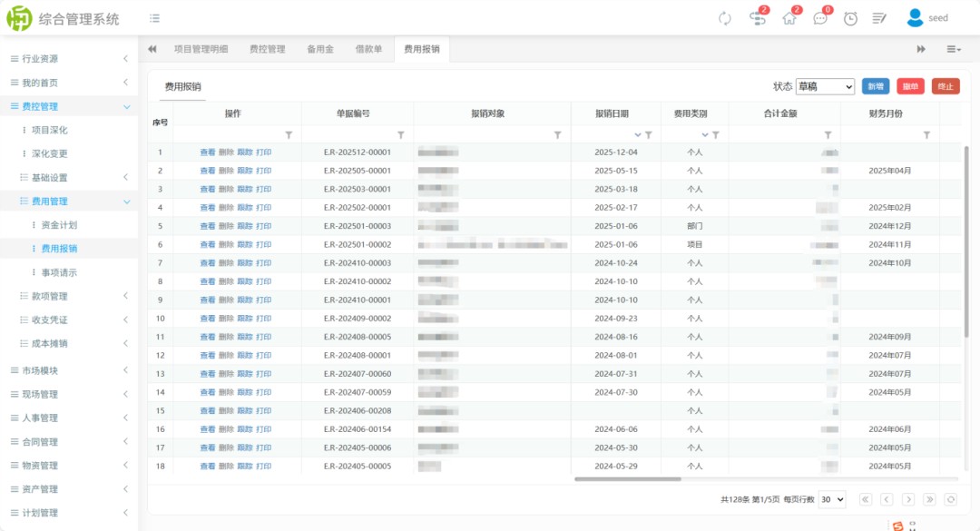The image size is (980, 531).
Task: Click the alarm clock reminder icon
Action: pos(850,18)
